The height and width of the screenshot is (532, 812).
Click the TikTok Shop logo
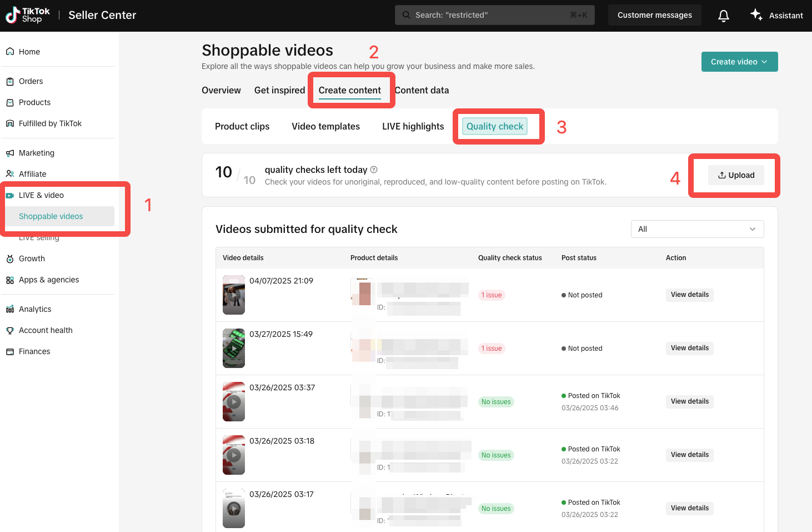(x=28, y=15)
